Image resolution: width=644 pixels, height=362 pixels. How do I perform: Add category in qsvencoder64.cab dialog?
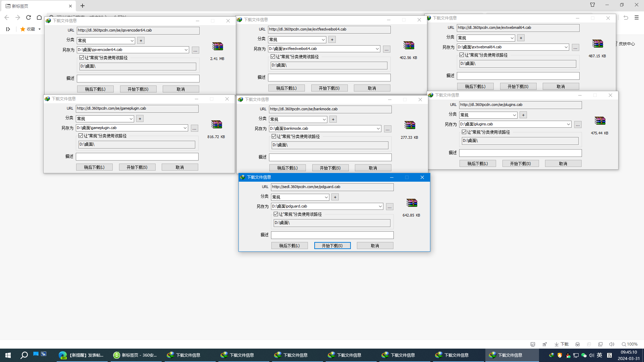point(141,41)
